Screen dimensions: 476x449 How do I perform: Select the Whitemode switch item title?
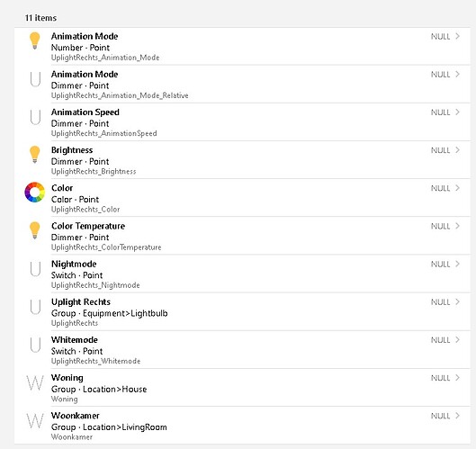click(x=75, y=340)
